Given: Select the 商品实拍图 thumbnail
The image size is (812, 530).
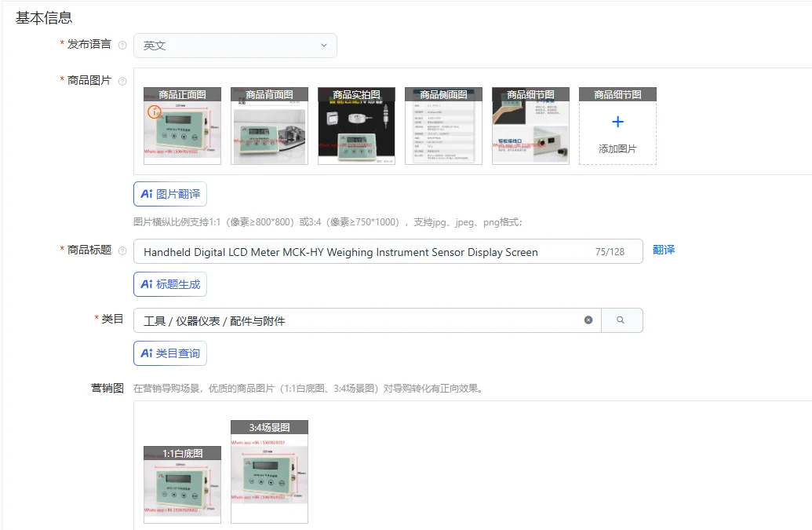Looking at the screenshot, I should (356, 126).
